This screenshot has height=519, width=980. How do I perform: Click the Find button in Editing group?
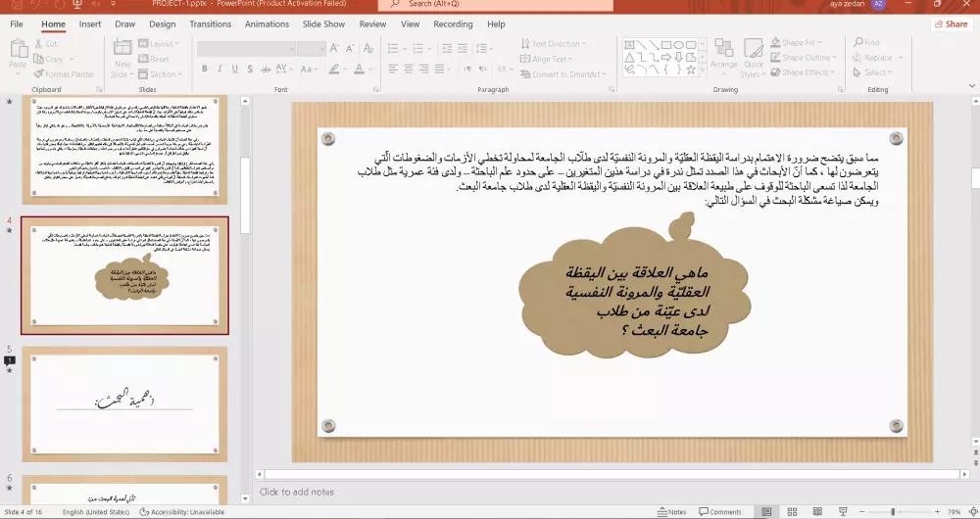866,42
